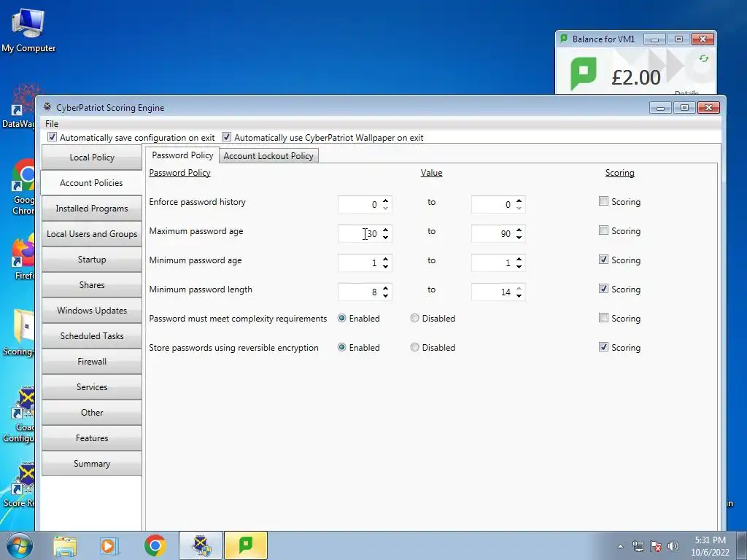
Task: Select Enabled for reversible encryption
Action: click(x=341, y=348)
